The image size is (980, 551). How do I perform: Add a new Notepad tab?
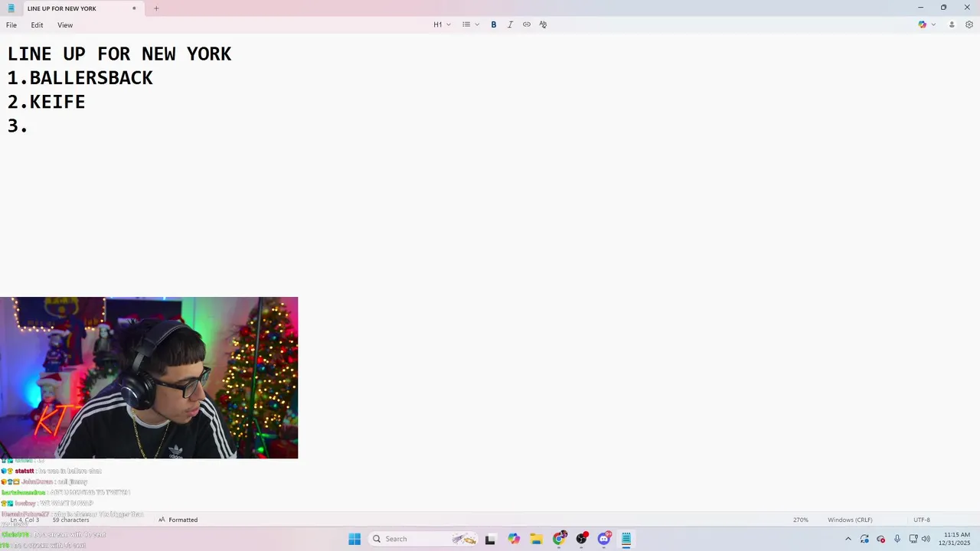156,8
